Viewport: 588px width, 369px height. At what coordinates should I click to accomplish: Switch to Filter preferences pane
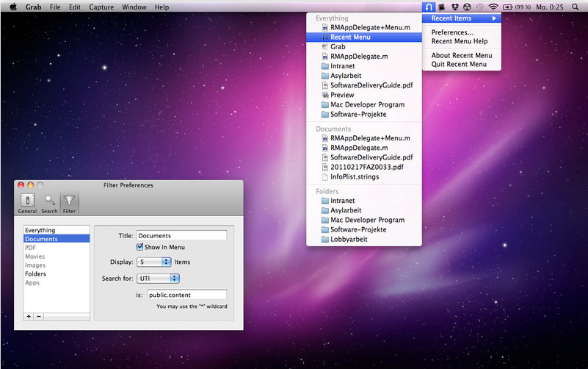point(69,204)
